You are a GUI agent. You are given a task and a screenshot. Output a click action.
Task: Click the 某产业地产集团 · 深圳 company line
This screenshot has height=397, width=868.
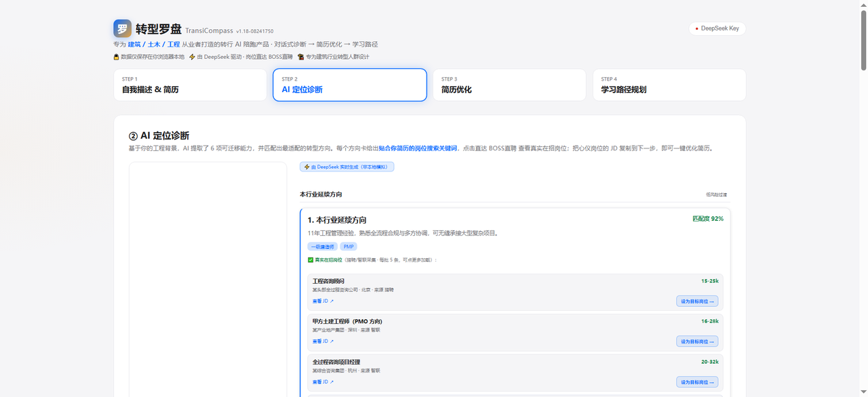coord(347,330)
